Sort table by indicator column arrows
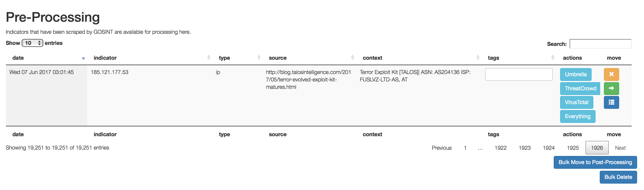644x190 pixels. pos(209,58)
